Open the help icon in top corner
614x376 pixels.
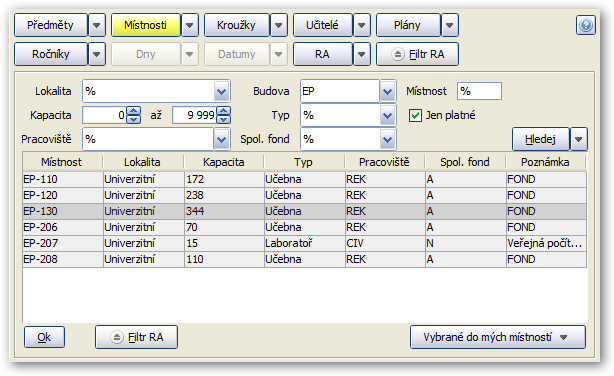(585, 25)
